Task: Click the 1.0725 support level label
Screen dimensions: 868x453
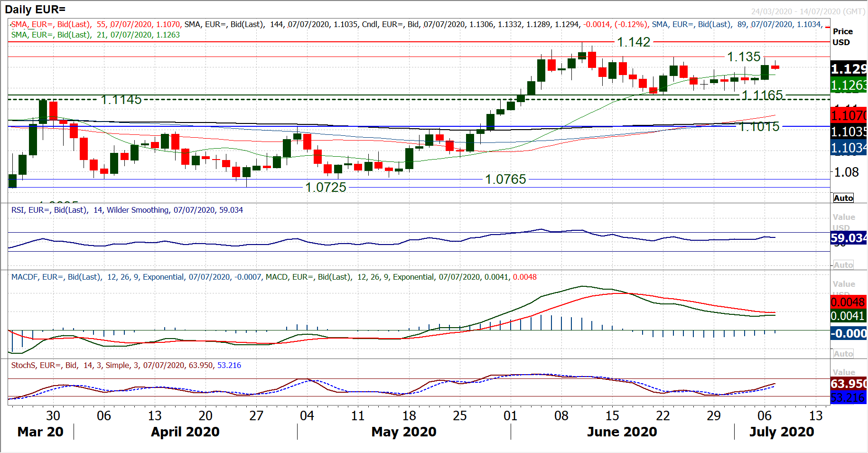Action: [326, 188]
